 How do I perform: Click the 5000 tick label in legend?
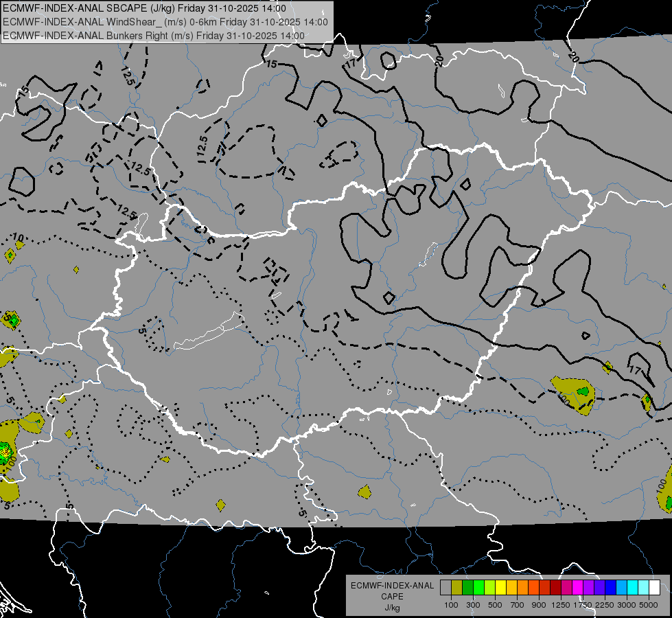(x=649, y=605)
